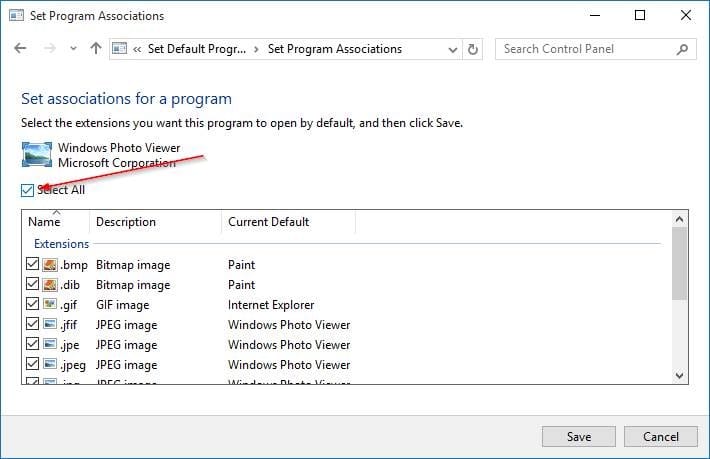Expand the breadcrumb overflow chevron
710x459 pixels.
[x=137, y=49]
